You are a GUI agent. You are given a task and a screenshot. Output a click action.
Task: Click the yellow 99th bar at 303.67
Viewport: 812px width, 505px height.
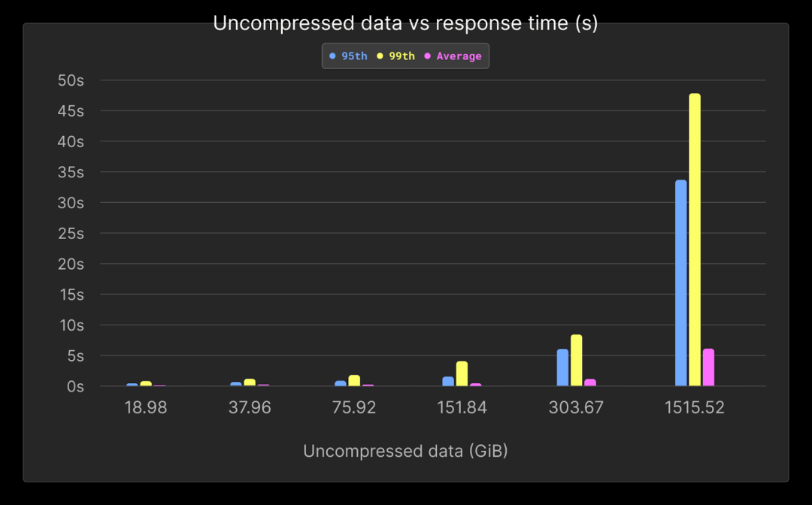click(x=577, y=360)
